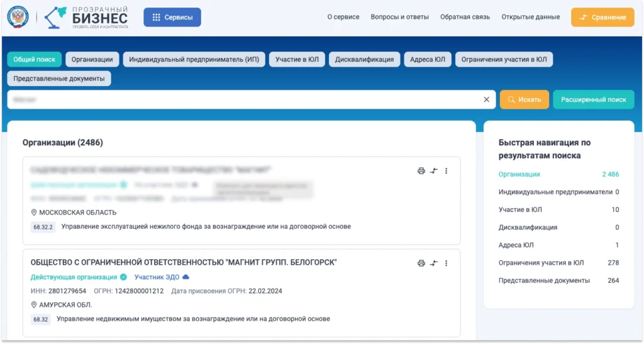The image size is (644, 344).
Task: Open Расширенный поиск
Action: point(594,100)
